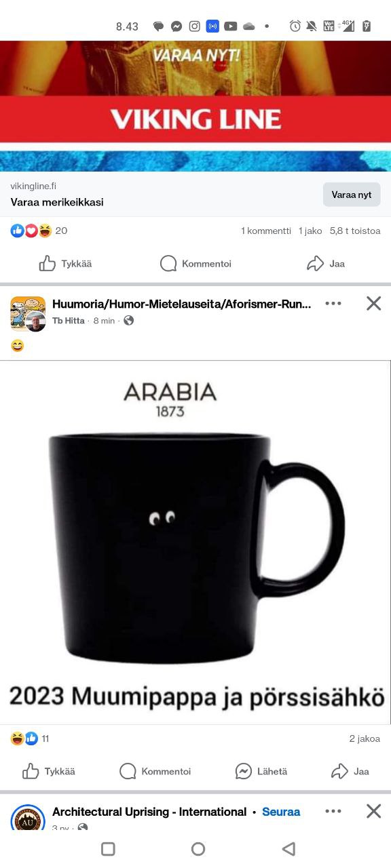Tap the Android back navigation button
391x868 pixels.
point(289,848)
